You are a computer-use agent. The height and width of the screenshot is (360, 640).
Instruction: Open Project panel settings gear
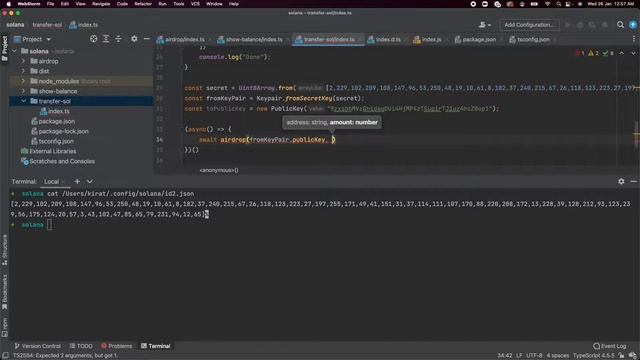coord(134,39)
